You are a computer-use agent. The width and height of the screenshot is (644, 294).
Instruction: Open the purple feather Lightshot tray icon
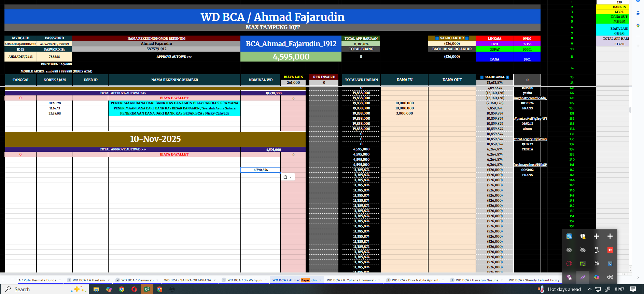tap(583, 277)
